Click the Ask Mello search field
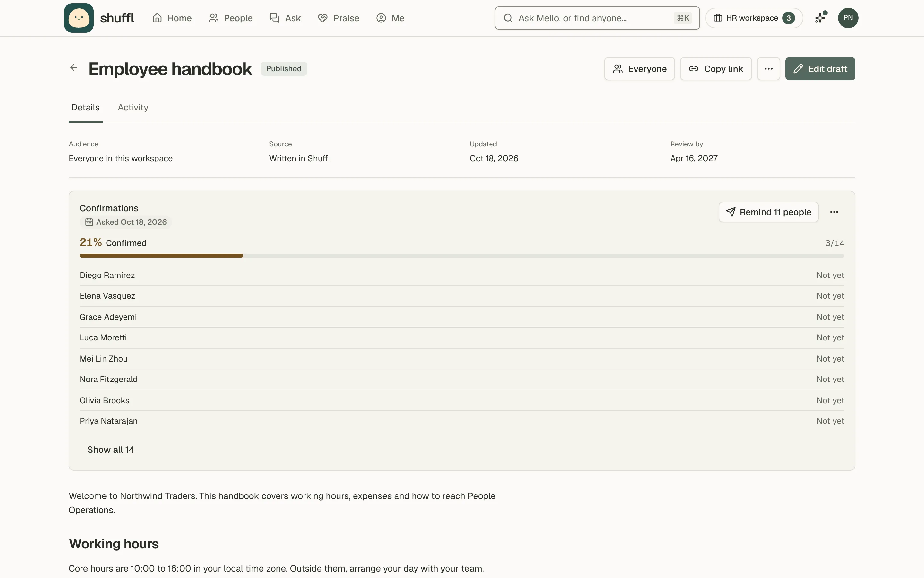The image size is (924, 578). (597, 18)
